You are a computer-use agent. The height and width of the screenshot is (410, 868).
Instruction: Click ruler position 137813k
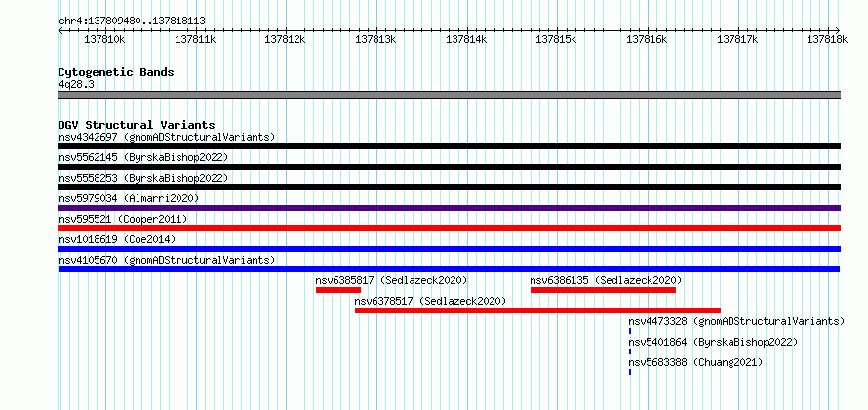(x=375, y=39)
